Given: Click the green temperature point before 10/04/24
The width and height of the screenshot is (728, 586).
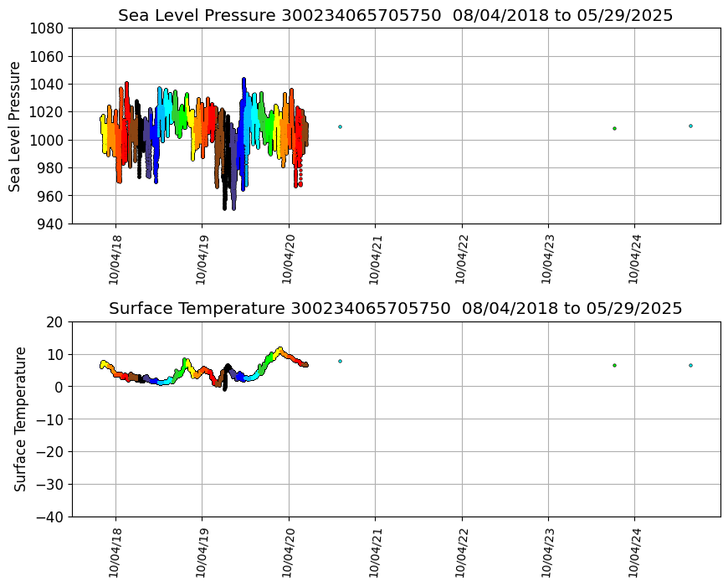Looking at the screenshot, I should 614,365.
